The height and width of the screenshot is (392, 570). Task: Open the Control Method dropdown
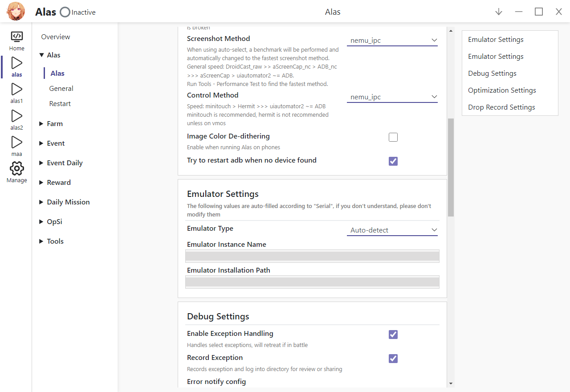coord(392,97)
